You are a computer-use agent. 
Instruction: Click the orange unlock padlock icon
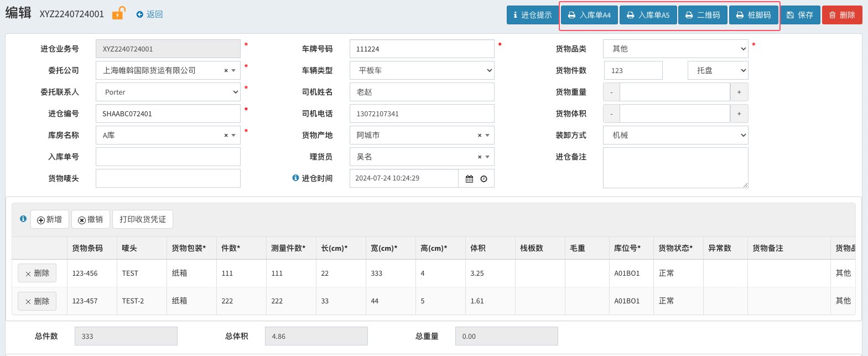click(x=119, y=13)
